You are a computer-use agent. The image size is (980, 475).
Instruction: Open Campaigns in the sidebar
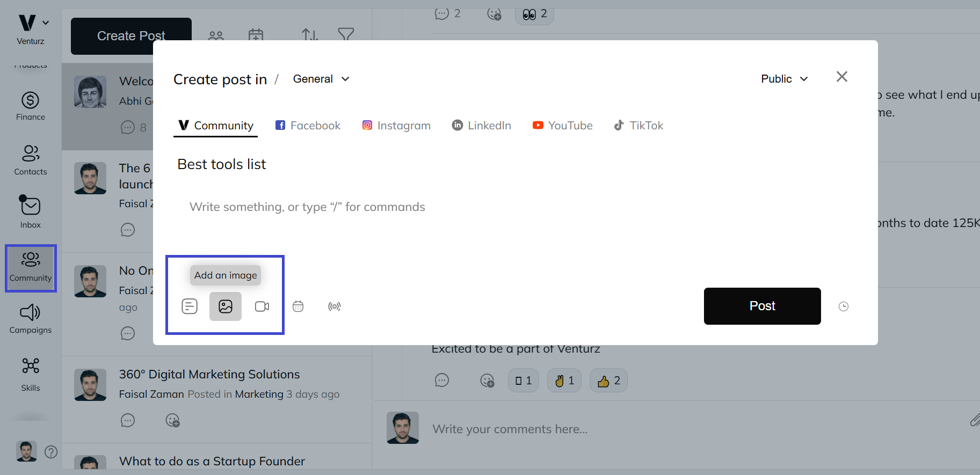[31, 319]
